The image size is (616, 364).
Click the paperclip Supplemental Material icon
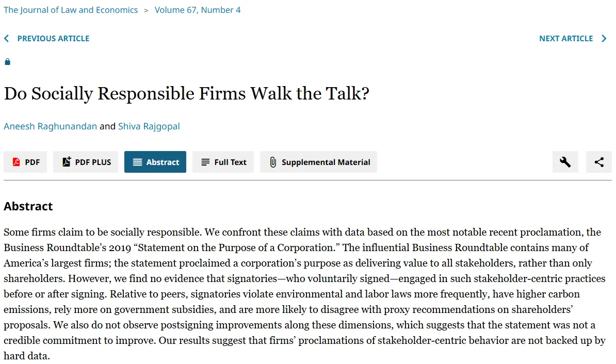coord(273,162)
